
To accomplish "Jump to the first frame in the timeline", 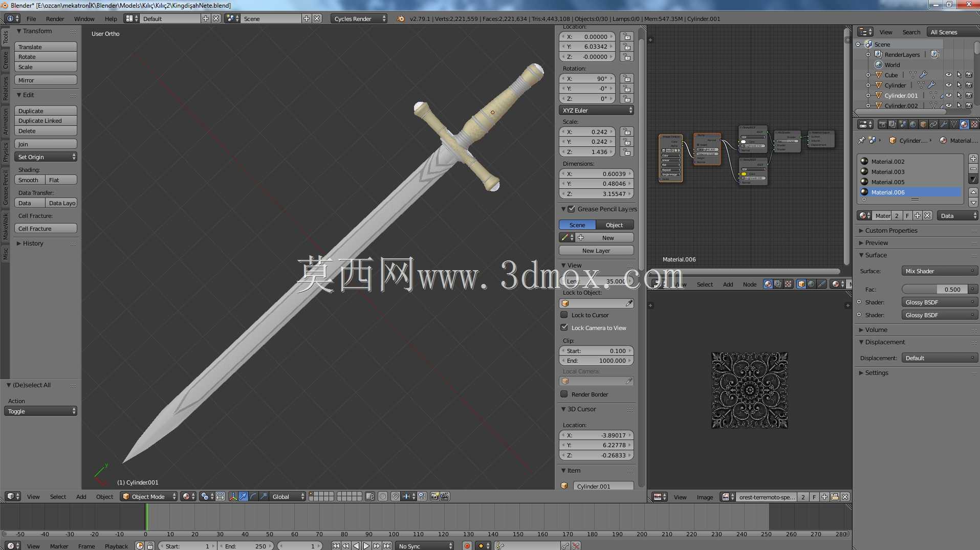I will coord(336,546).
